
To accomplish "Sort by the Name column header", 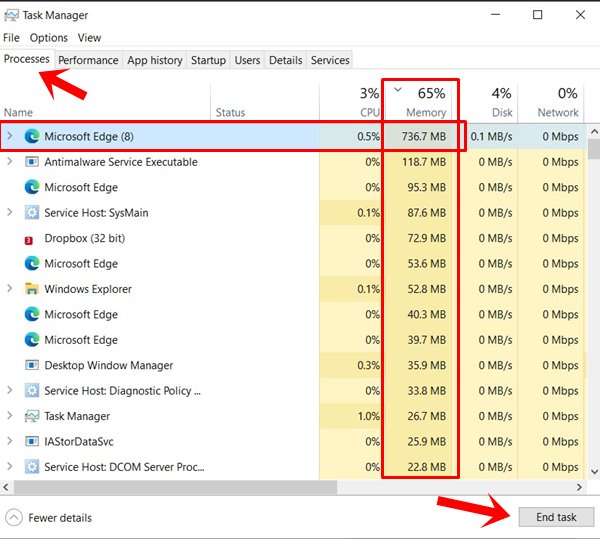I will click(105, 103).
